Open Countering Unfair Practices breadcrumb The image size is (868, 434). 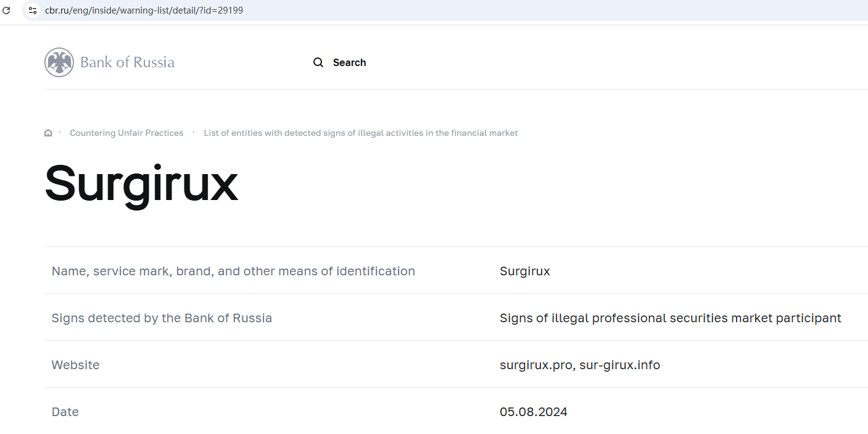tap(126, 133)
